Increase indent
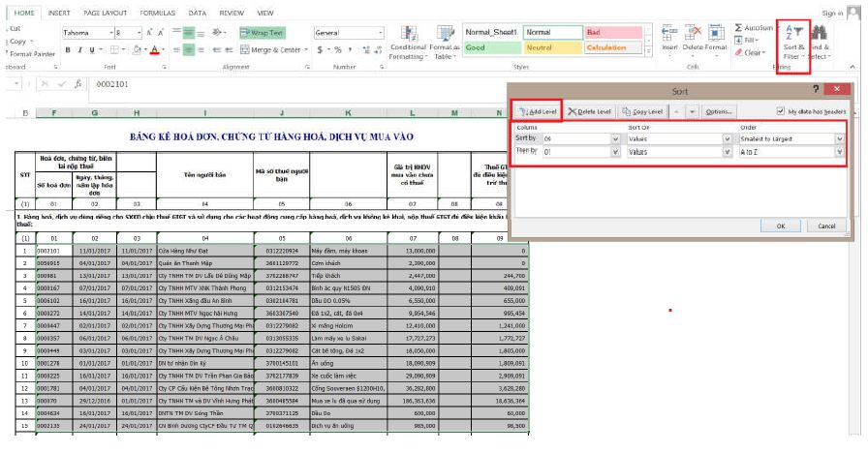The image size is (868, 452). click(229, 49)
